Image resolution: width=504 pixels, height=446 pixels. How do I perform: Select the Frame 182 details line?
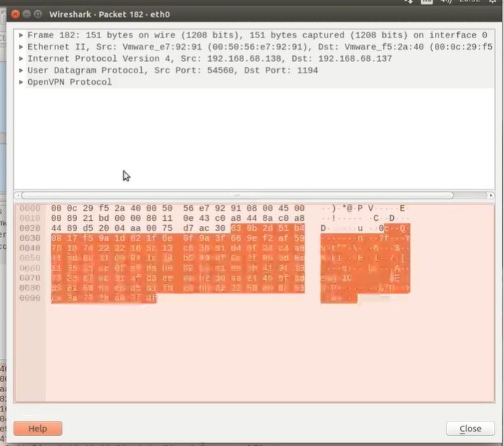click(257, 35)
